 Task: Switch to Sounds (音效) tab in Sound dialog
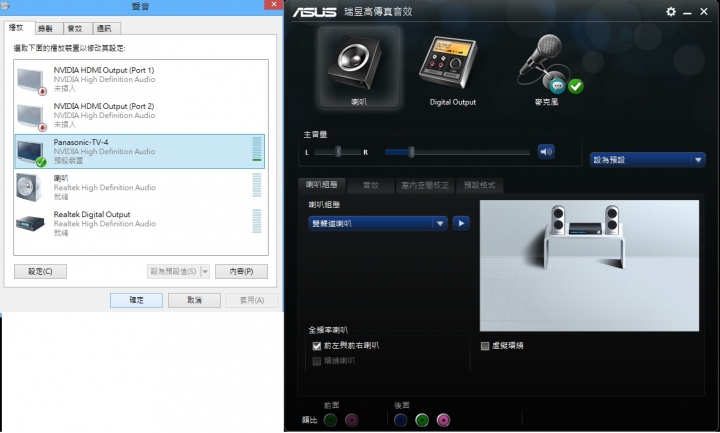pos(78,28)
